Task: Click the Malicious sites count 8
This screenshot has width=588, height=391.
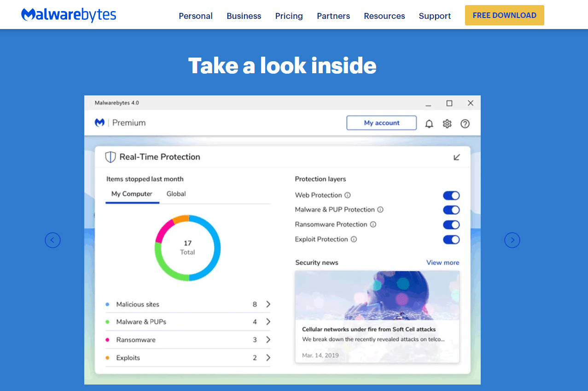Action: [x=255, y=304]
